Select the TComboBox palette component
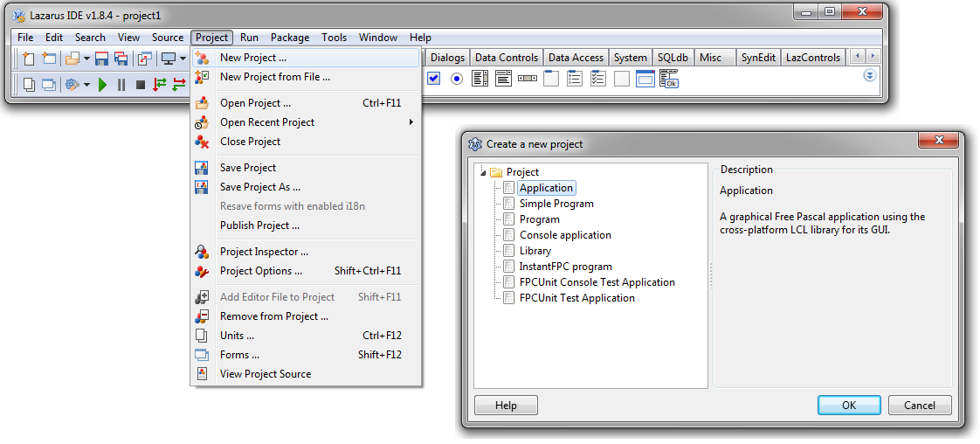Viewport: 980px width, 444px height. click(x=504, y=78)
